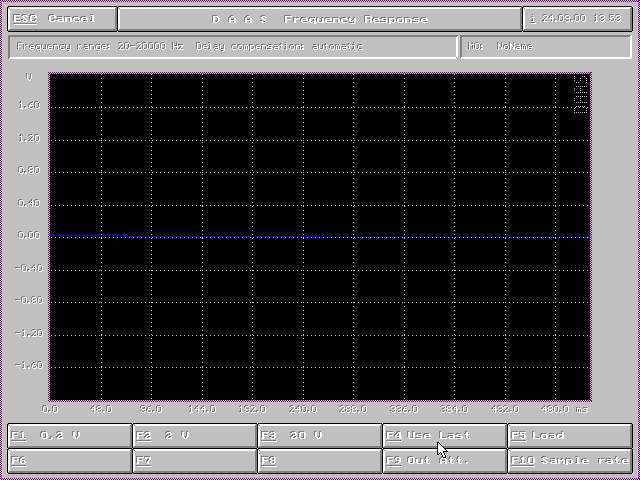Click the empty F8 function key
This screenshot has width=640, height=480.
pyautogui.click(x=320, y=461)
